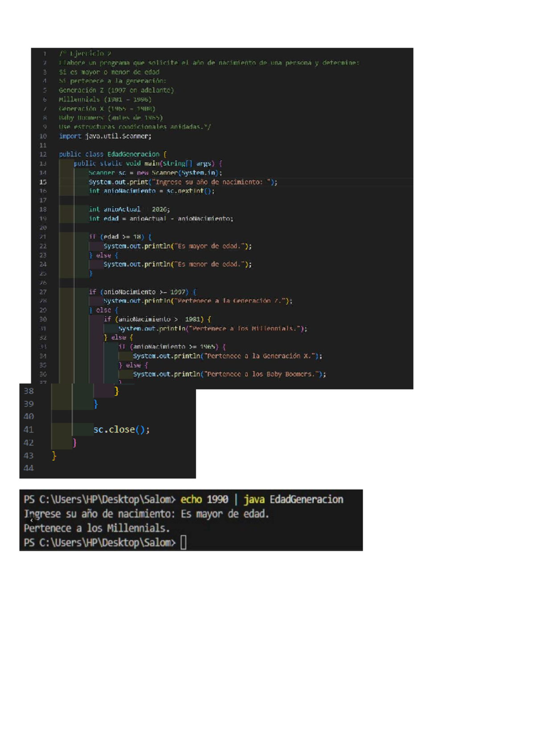Click comment line "Si pertenece a la generación:"
The width and height of the screenshot is (535, 756).
pyautogui.click(x=112, y=81)
